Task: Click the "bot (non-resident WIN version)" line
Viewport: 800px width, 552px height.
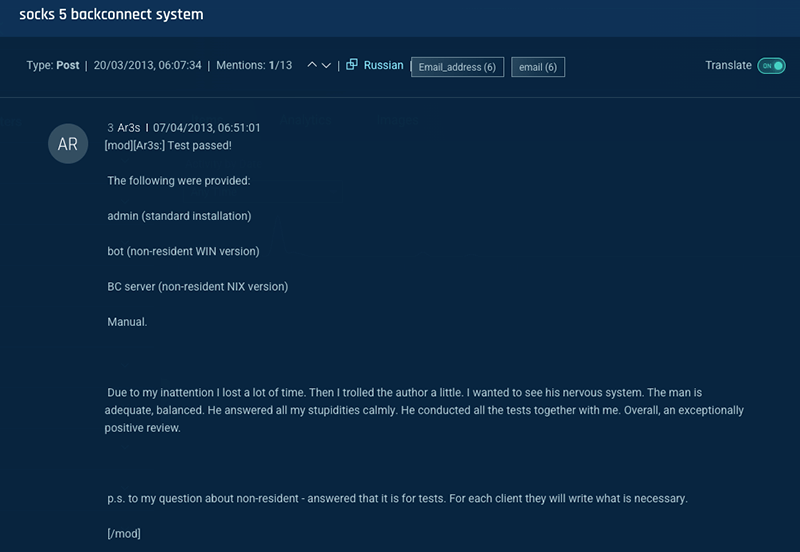Action: [x=183, y=251]
